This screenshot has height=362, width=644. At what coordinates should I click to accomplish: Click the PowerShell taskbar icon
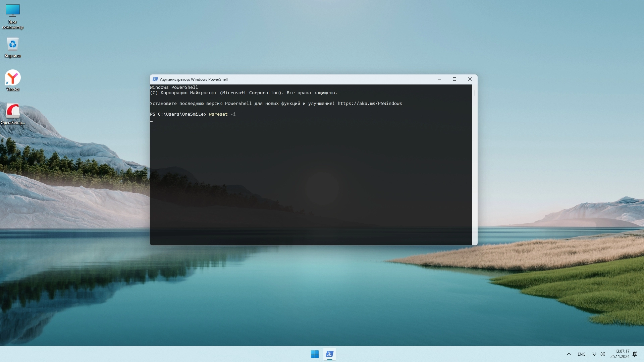point(330,354)
